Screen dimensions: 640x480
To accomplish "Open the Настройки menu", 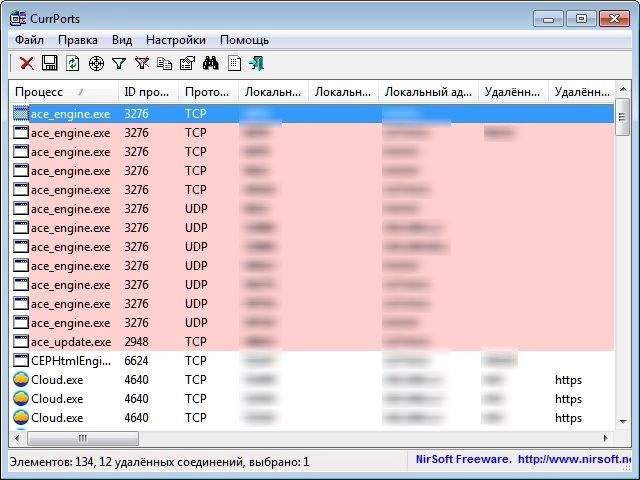I will pyautogui.click(x=176, y=40).
